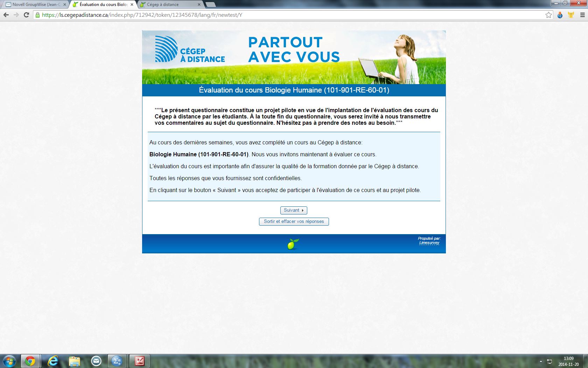This screenshot has width=588, height=368.
Task: Open Windows Explorer from the taskbar
Action: [x=74, y=361]
